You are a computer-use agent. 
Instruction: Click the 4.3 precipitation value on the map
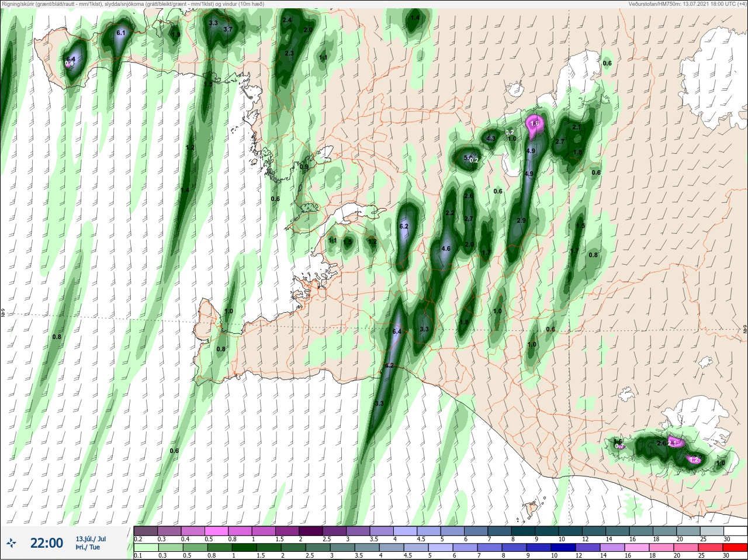coord(491,139)
